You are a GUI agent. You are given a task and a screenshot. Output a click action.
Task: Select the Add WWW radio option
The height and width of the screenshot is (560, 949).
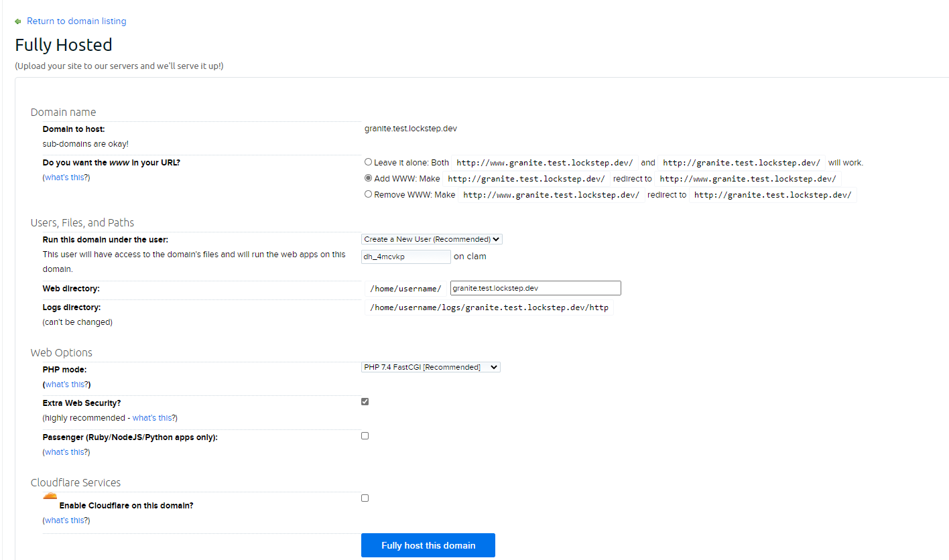tap(368, 177)
